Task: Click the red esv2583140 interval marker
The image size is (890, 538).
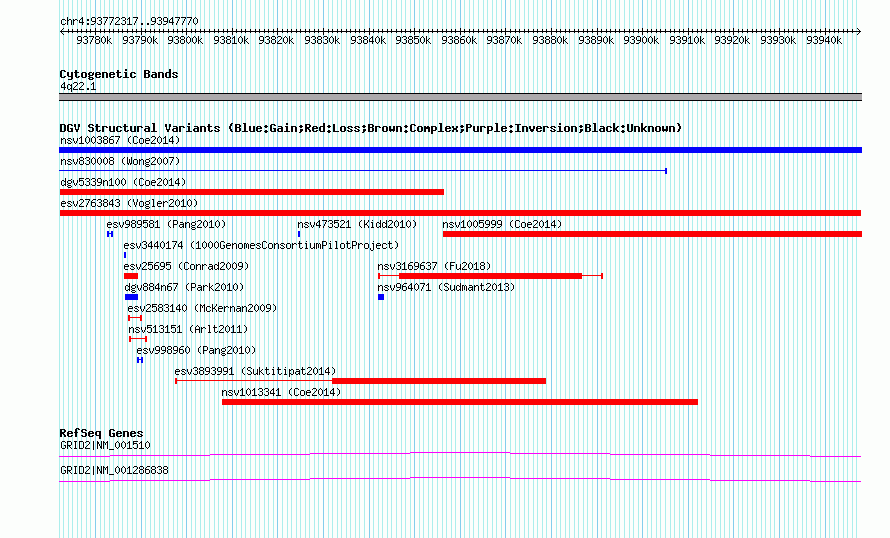Action: 135,318
